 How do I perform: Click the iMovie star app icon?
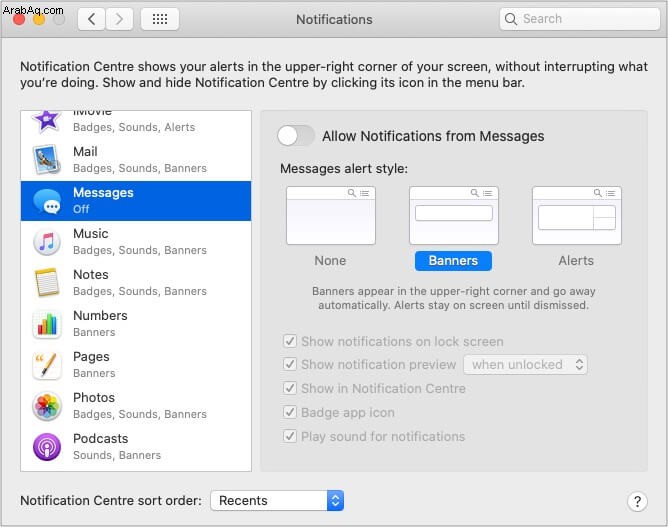[47, 121]
